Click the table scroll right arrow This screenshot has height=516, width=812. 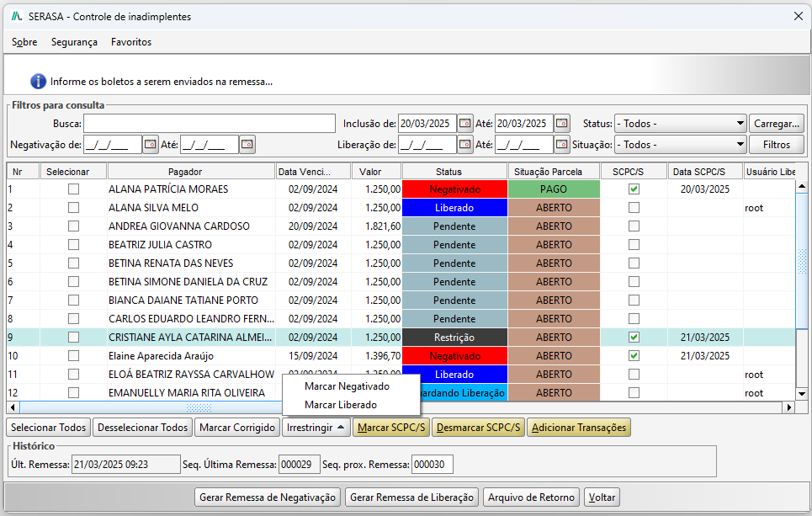[788, 407]
